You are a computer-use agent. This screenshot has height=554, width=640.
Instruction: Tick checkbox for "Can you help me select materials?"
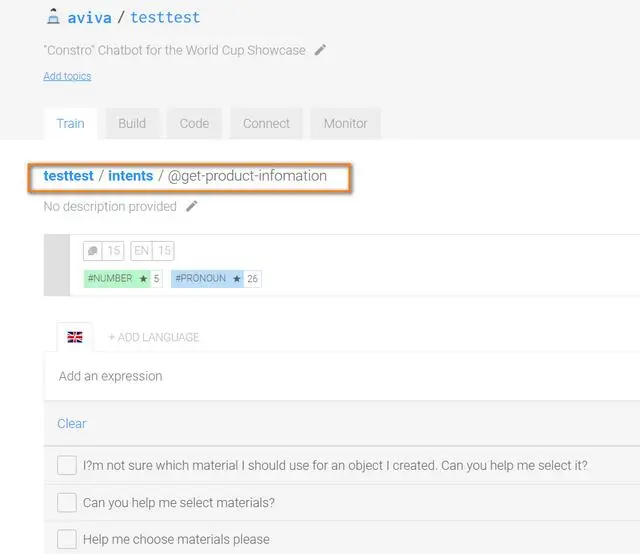point(67,502)
